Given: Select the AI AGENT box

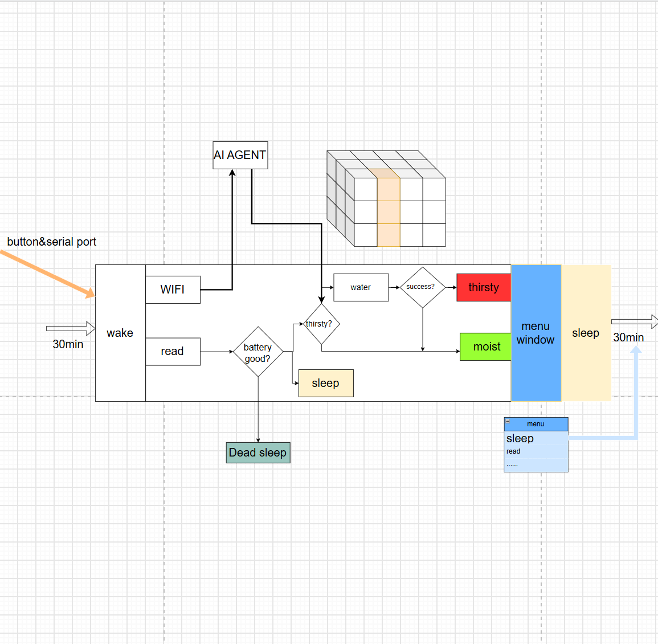Looking at the screenshot, I should (240, 155).
